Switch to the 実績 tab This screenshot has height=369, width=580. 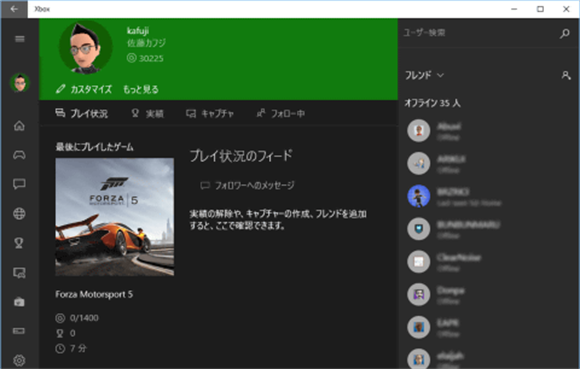(x=148, y=113)
